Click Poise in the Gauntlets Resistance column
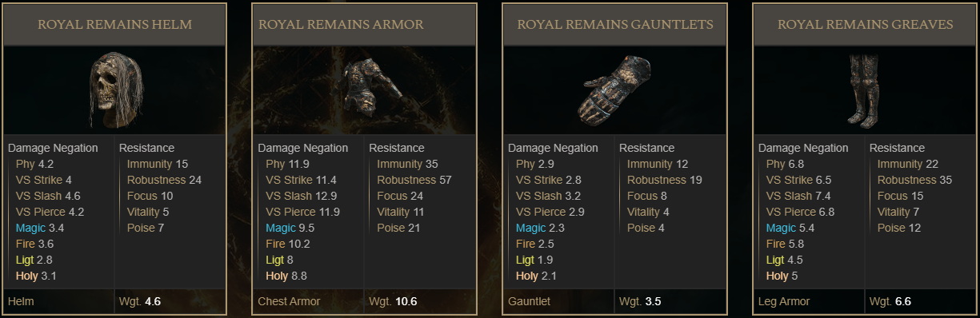Screen dimensions: 980x318 (641, 228)
